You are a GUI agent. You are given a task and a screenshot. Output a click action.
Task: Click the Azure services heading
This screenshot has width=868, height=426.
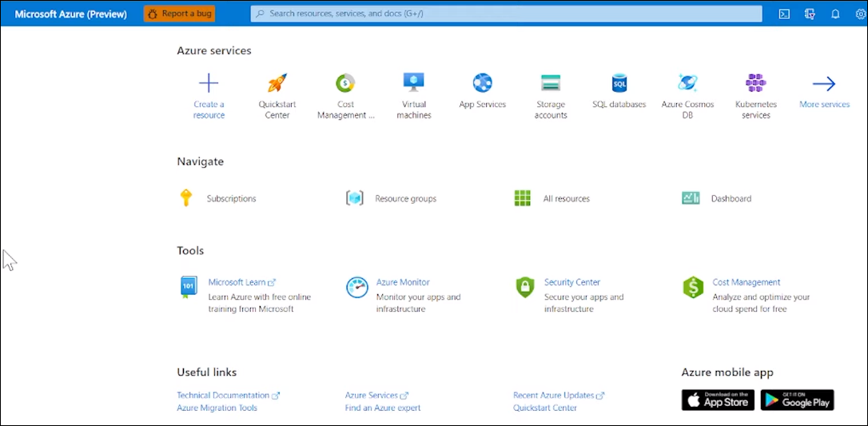pos(214,50)
